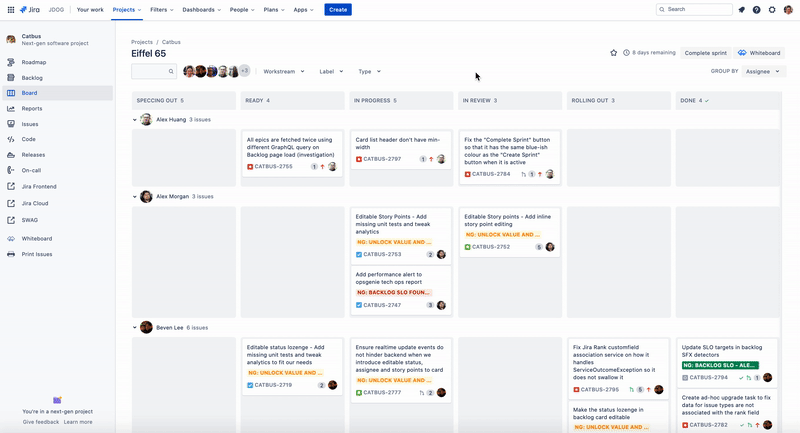Select Board in the sidebar
This screenshot has height=433, width=800.
(58, 93)
